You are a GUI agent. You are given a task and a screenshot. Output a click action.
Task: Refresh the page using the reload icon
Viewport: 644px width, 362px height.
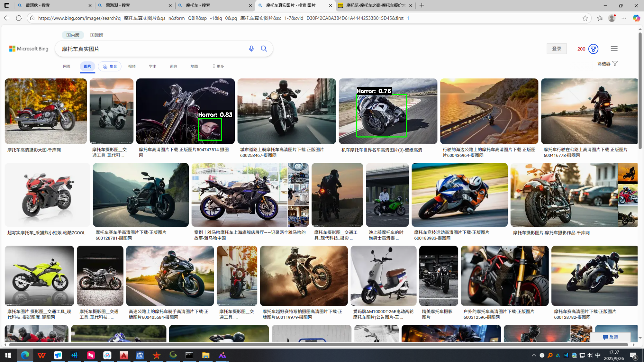(x=19, y=18)
